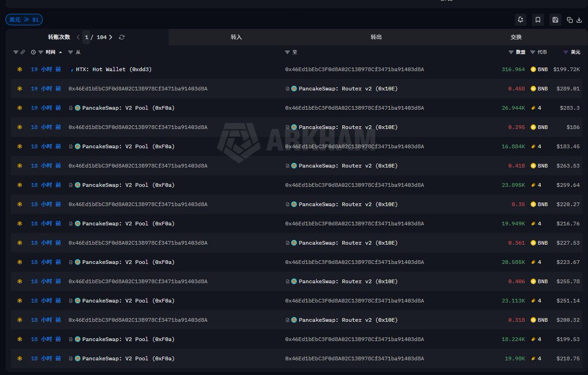Click the token 4 icon in the 19.98K row

pyautogui.click(x=534, y=359)
